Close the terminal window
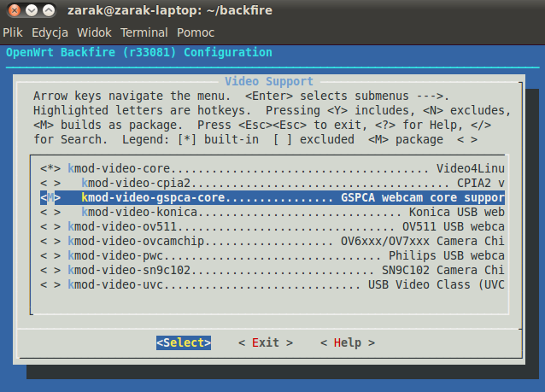This screenshot has width=545, height=392. [x=15, y=10]
